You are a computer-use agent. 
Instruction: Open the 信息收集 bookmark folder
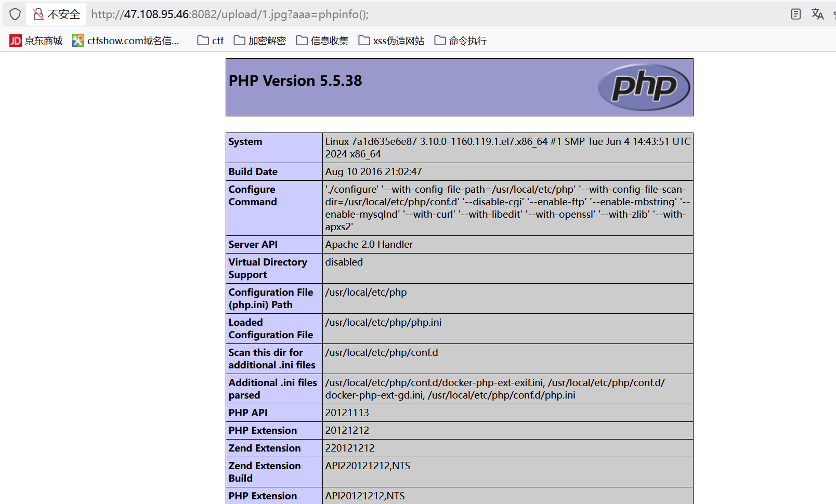pos(322,41)
